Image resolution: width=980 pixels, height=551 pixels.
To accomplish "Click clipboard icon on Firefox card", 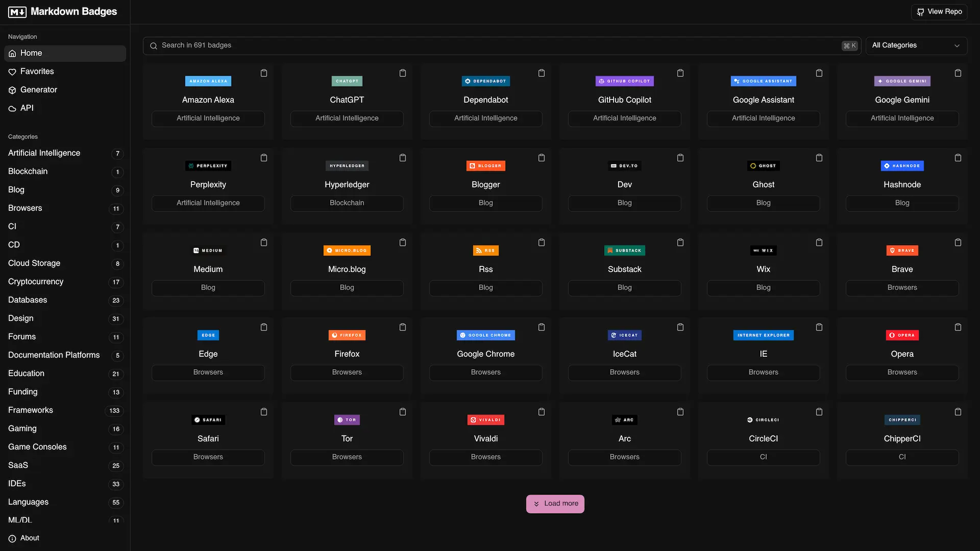I will click(x=403, y=327).
